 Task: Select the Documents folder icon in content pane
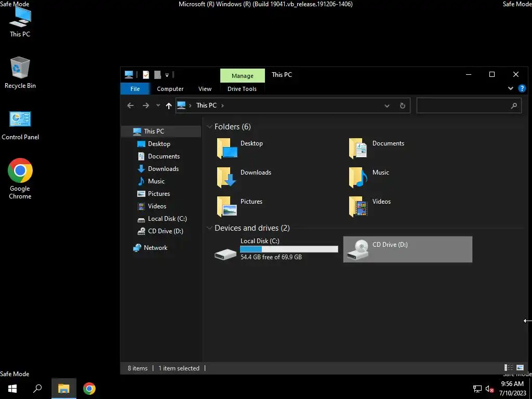coord(358,148)
